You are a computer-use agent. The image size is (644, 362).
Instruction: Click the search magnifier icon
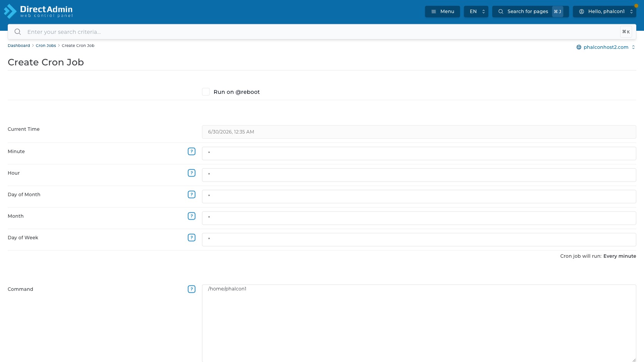[18, 32]
